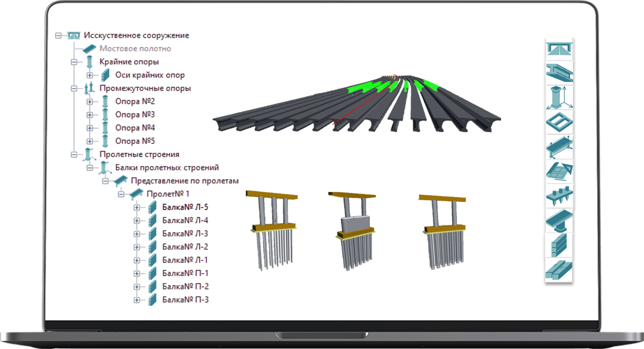
Task: Expand the Балка№ Л-5 node
Action: (137, 207)
